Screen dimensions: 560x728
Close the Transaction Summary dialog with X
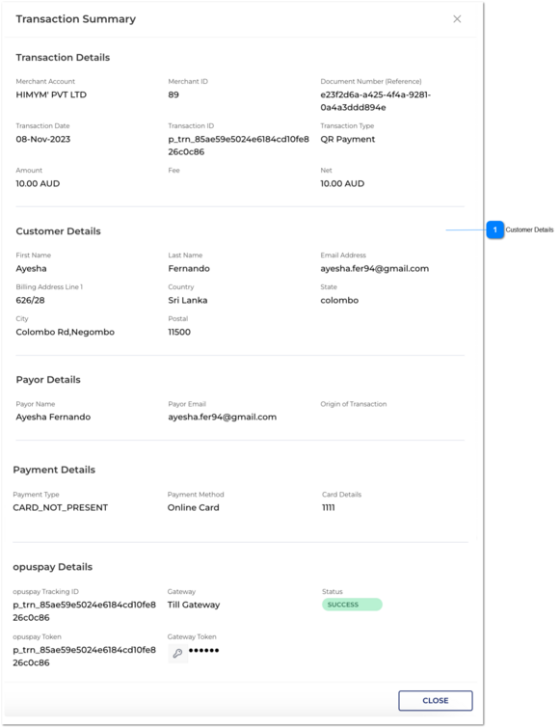[457, 19]
